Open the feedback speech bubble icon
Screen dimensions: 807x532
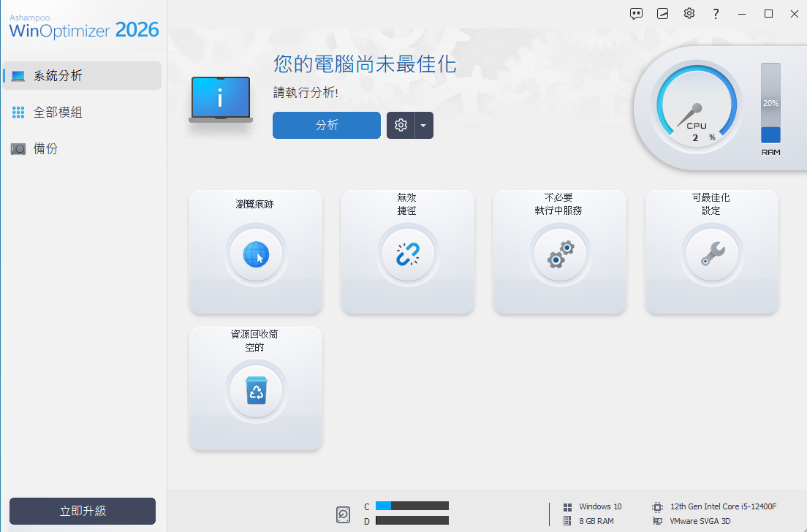[x=636, y=14]
